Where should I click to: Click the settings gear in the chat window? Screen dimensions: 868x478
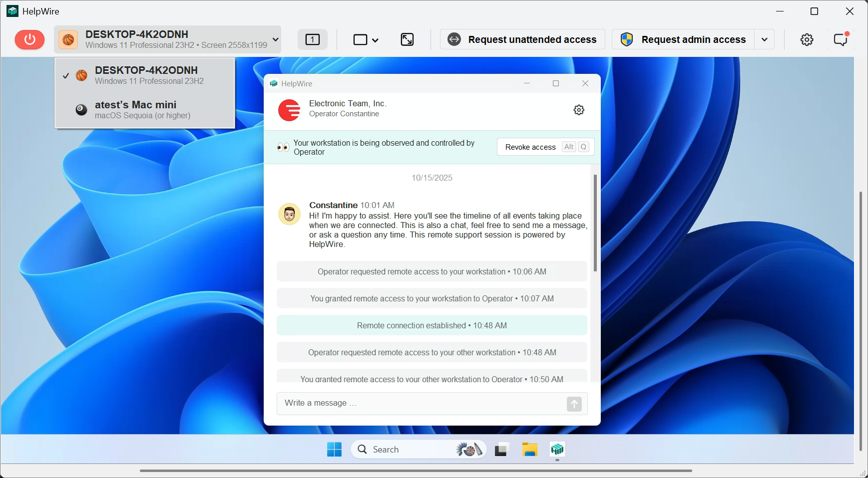(x=578, y=110)
